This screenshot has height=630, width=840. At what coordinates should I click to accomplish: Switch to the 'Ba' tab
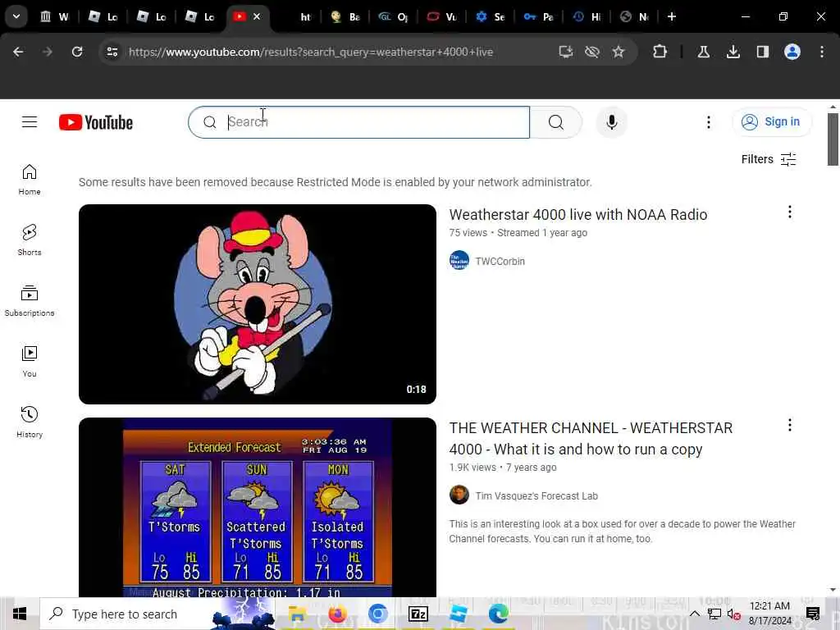point(345,16)
